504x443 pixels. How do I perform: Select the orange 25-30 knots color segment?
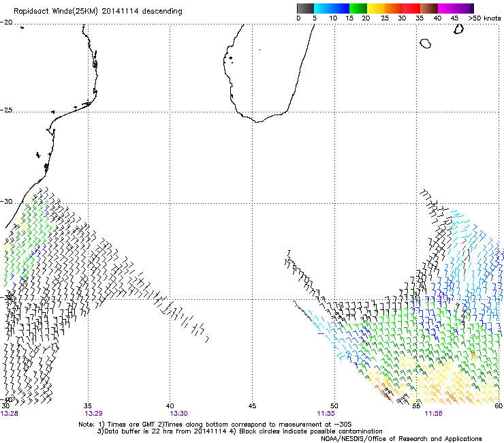[394, 8]
